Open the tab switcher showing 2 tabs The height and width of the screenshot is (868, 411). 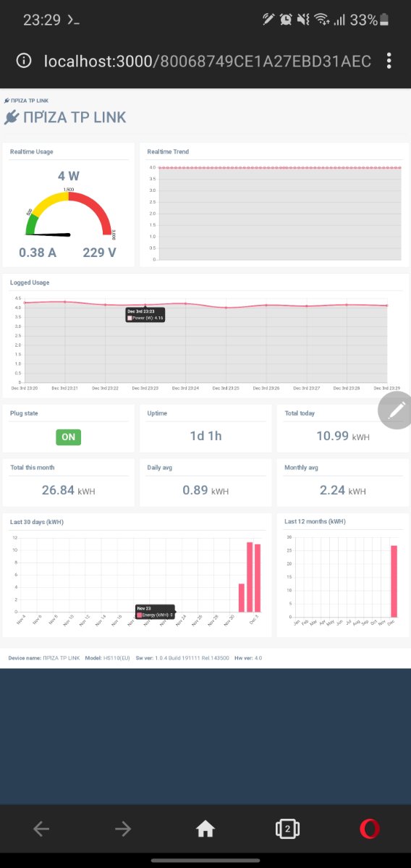(287, 829)
